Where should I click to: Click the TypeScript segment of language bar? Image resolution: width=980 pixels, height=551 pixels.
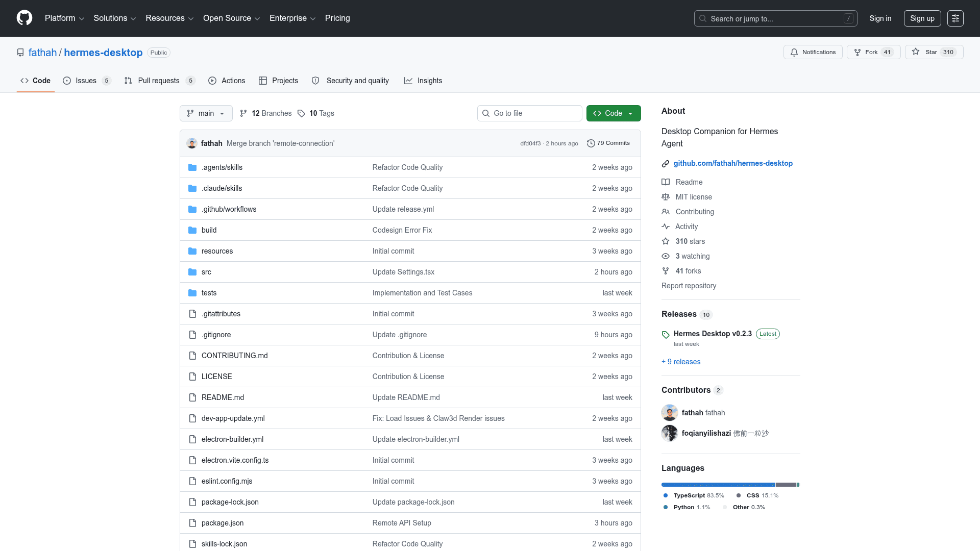[x=718, y=485]
